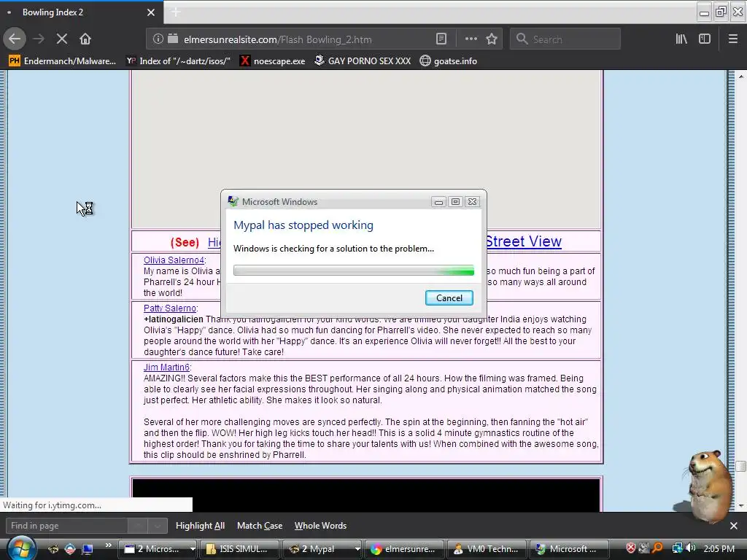Viewport: 747px width, 560px height.
Task: Open the volume speaker tray icon
Action: coord(690,548)
